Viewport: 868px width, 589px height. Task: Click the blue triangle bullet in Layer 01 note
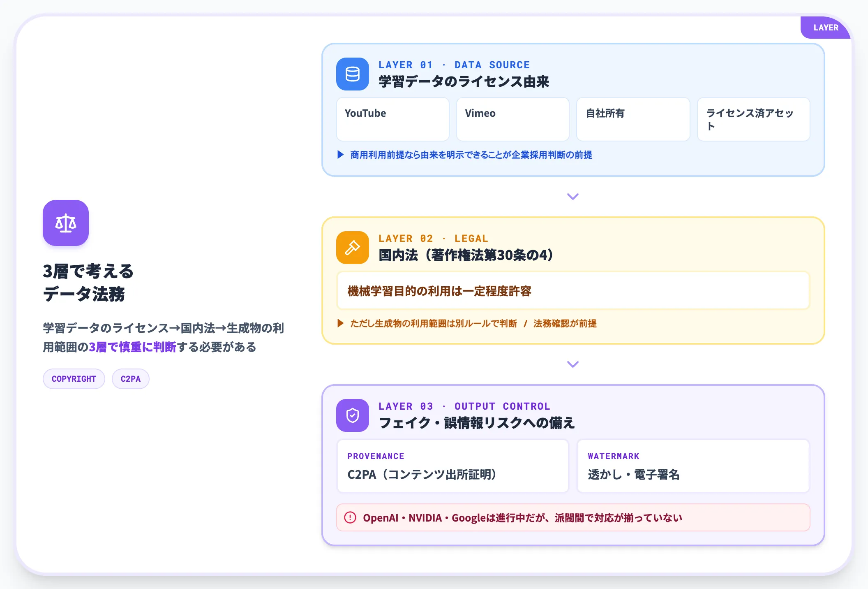340,155
